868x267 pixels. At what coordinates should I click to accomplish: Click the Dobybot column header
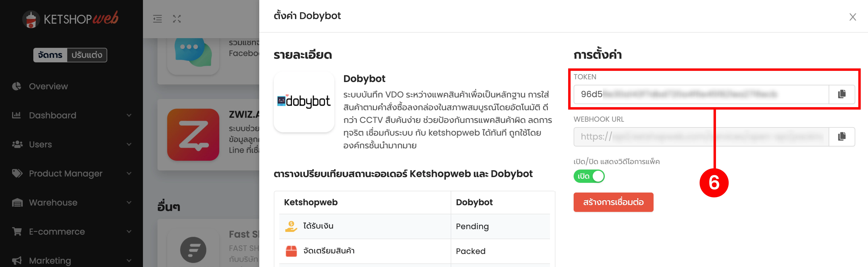point(474,202)
